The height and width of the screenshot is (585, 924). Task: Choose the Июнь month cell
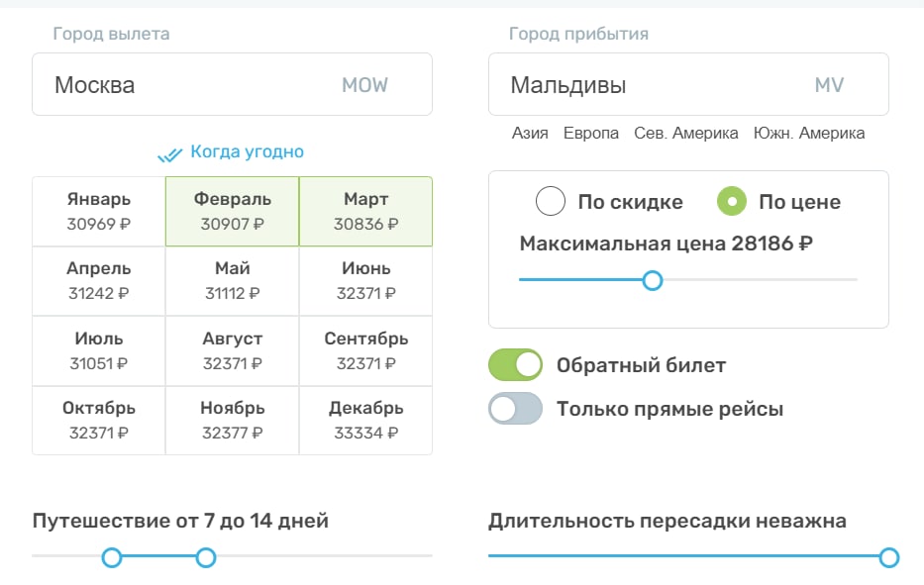[365, 280]
